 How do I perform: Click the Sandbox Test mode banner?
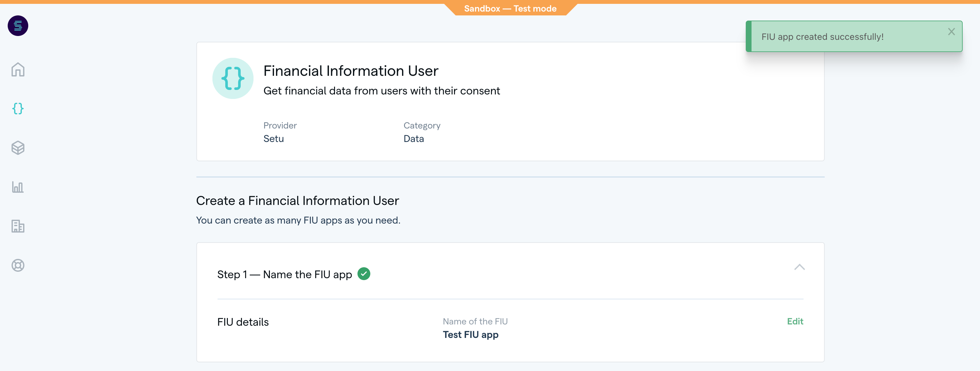[x=510, y=8]
